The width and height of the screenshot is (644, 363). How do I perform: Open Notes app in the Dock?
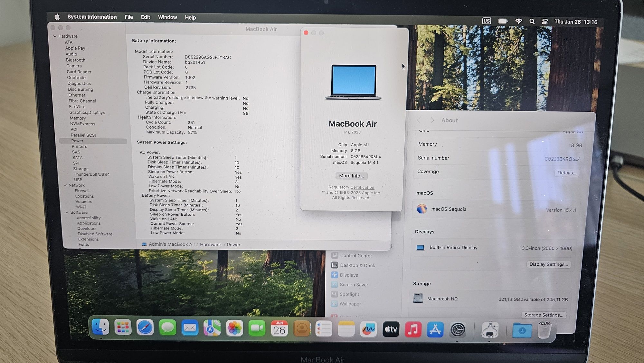pyautogui.click(x=346, y=329)
